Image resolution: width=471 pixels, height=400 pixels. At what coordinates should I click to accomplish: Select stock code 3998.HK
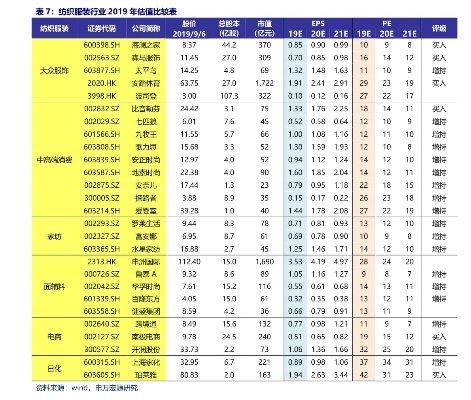pos(102,96)
